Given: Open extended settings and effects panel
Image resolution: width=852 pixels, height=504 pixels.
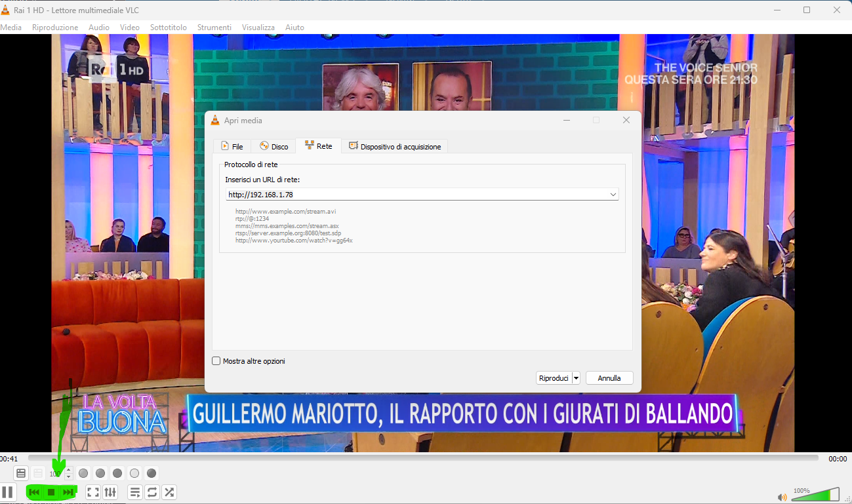Looking at the screenshot, I should pyautogui.click(x=110, y=492).
